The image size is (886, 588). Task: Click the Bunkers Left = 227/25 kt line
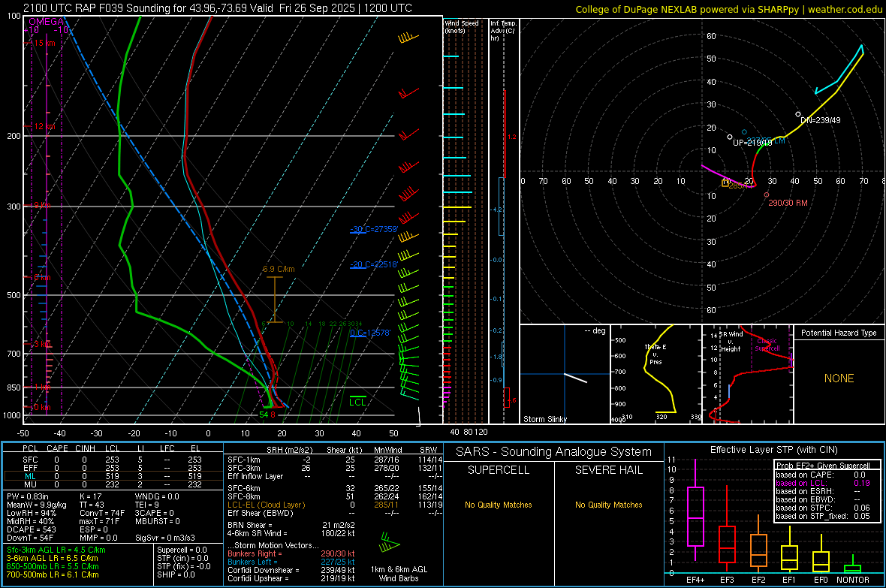pyautogui.click(x=291, y=562)
